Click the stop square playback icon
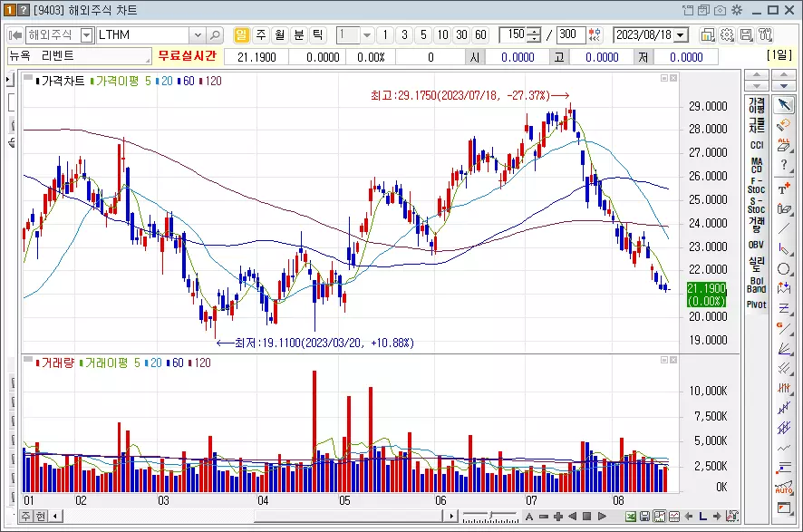This screenshot has width=803, height=532. 587,516
